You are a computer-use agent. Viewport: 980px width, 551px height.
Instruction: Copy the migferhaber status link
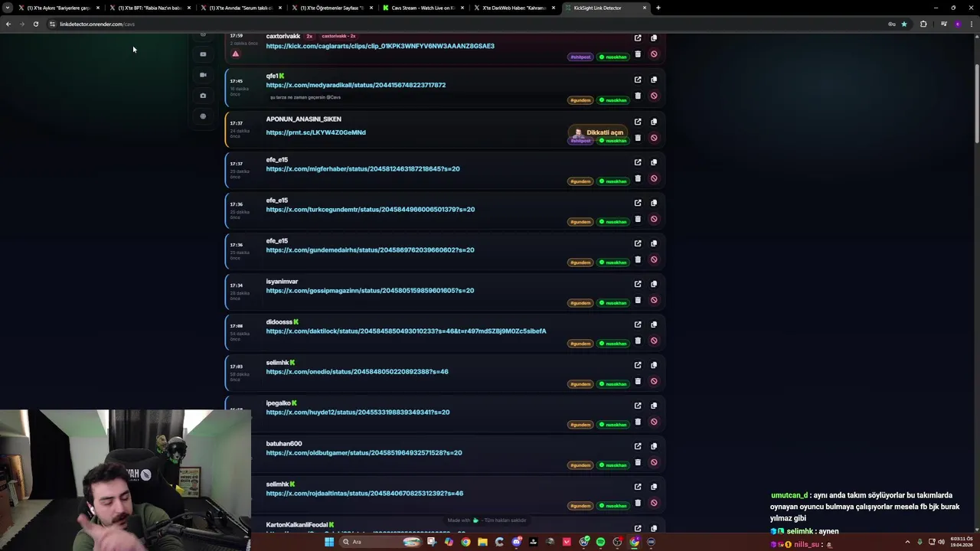point(654,162)
